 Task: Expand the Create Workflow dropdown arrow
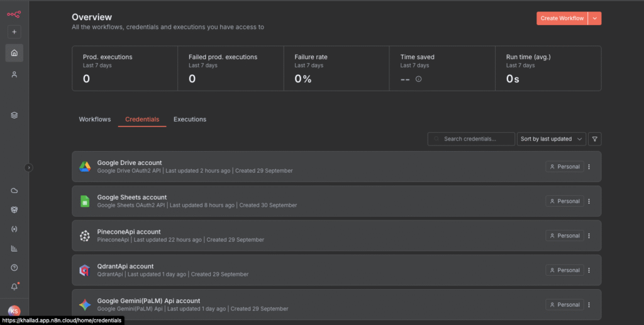pos(595,18)
